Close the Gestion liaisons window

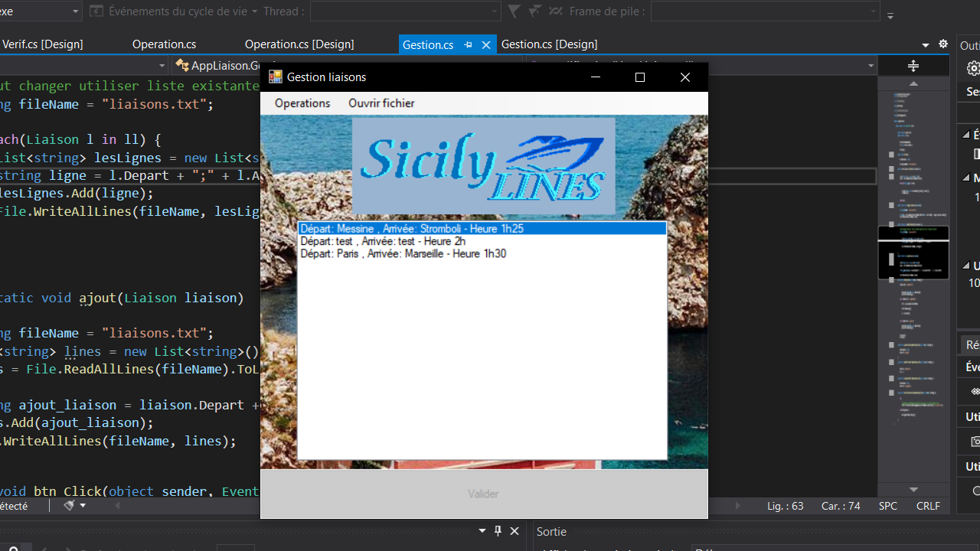(685, 77)
